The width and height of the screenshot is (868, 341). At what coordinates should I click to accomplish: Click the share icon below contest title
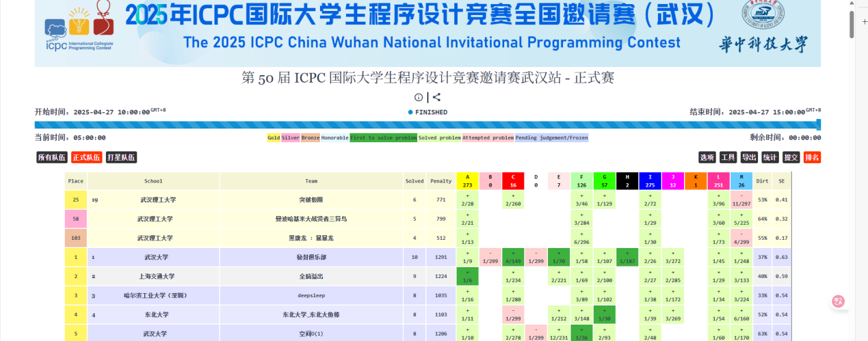(x=436, y=98)
